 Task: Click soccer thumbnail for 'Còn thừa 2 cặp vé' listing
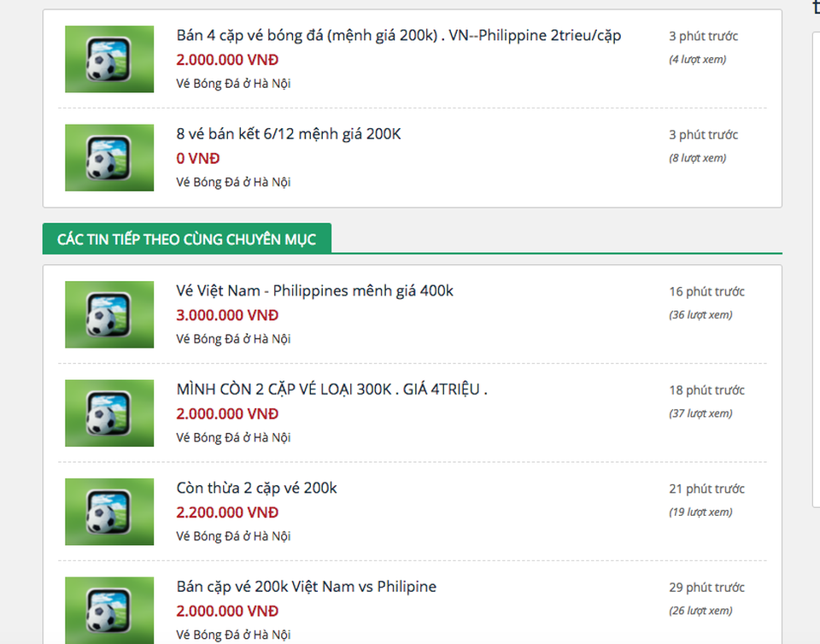pyautogui.click(x=109, y=512)
